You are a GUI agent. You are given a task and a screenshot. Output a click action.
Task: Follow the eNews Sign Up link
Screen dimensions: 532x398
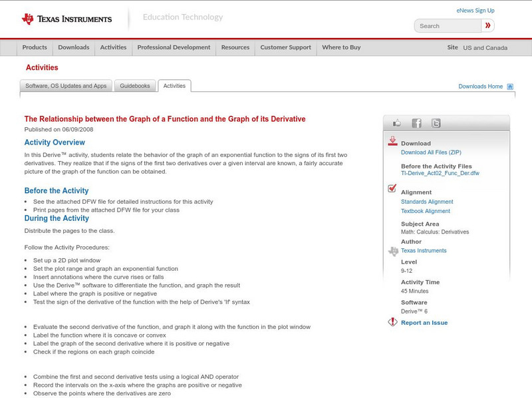[475, 11]
